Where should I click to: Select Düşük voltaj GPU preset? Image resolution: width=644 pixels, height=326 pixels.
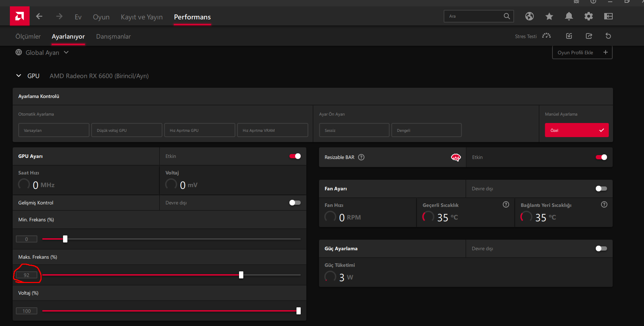(x=127, y=130)
